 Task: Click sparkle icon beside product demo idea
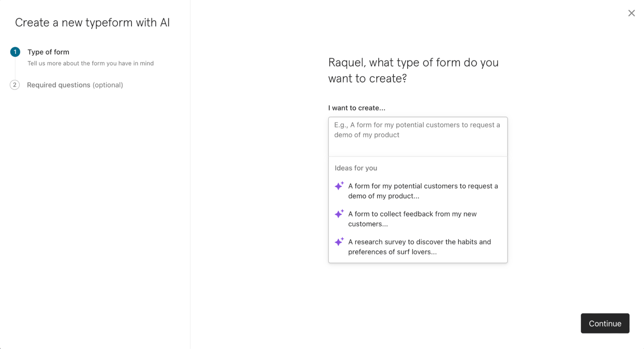[339, 186]
